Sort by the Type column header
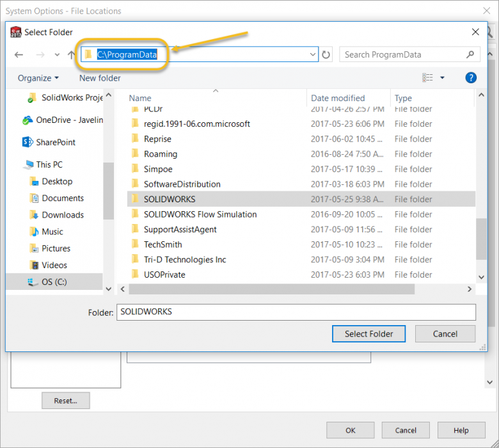The image size is (499, 448). coord(403,98)
